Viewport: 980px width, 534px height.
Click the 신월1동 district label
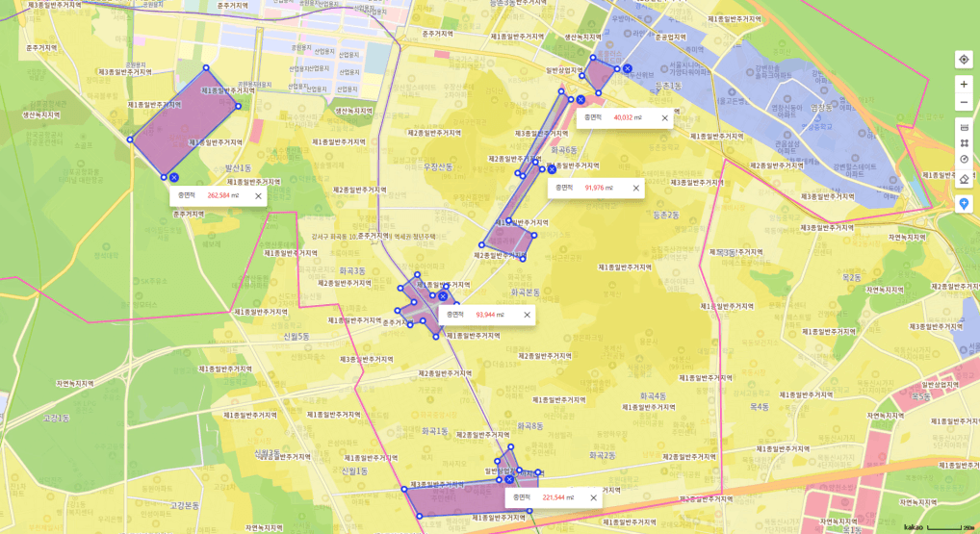pyautogui.click(x=354, y=471)
